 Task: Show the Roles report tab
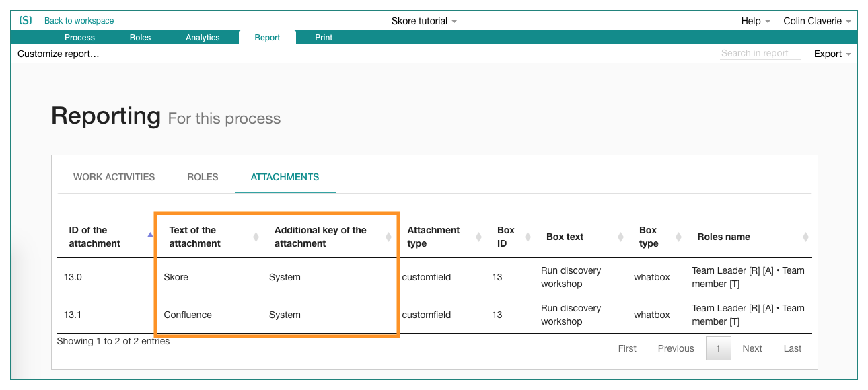click(203, 177)
